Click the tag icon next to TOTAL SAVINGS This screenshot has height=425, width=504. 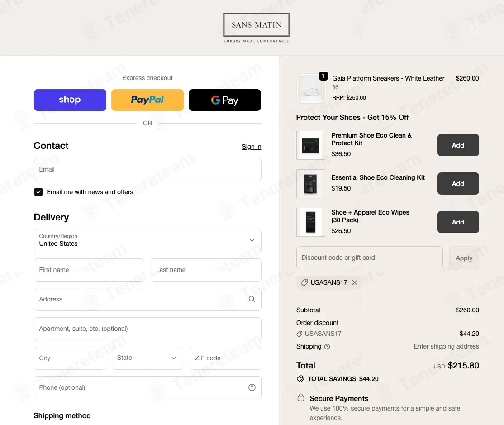point(300,379)
